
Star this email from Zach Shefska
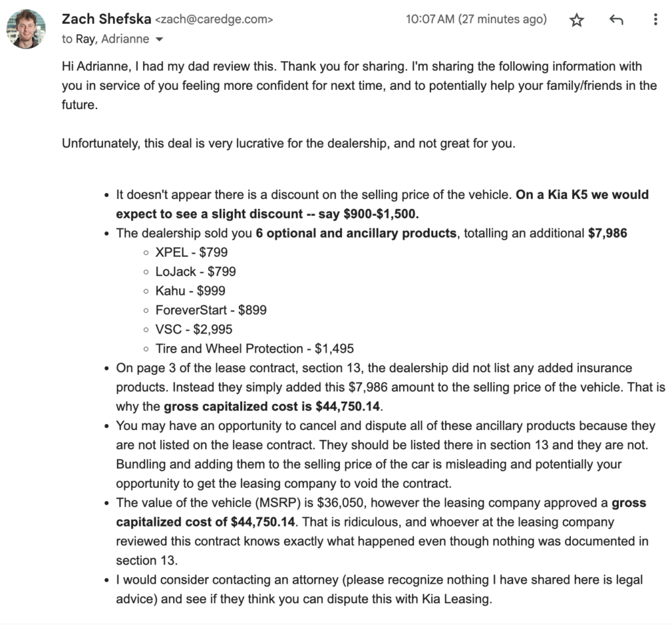tap(577, 20)
